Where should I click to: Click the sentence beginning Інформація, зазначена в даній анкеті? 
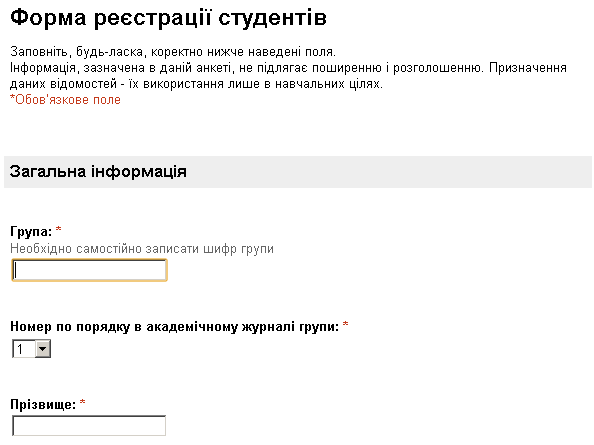(x=247, y=68)
